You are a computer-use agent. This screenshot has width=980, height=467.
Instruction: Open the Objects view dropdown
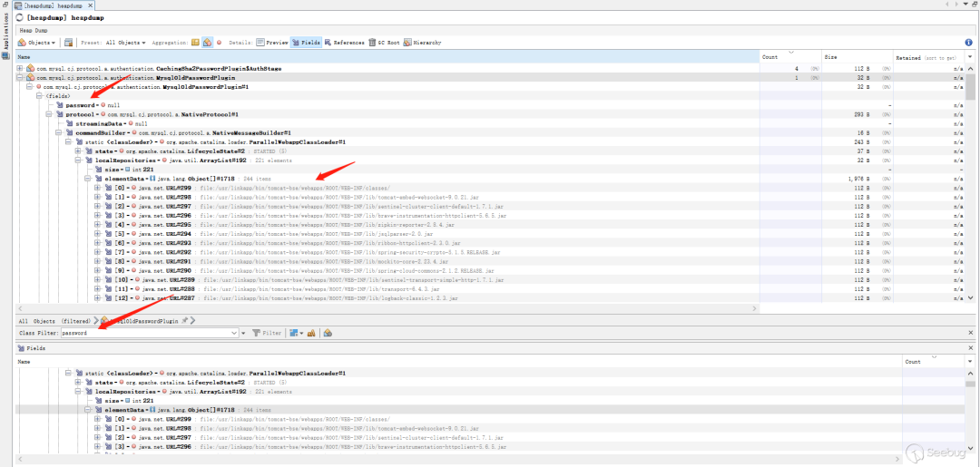pos(37,43)
